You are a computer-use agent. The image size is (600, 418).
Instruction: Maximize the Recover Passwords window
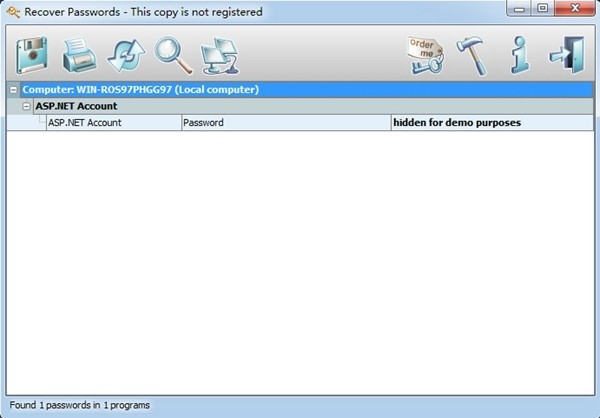(542, 8)
